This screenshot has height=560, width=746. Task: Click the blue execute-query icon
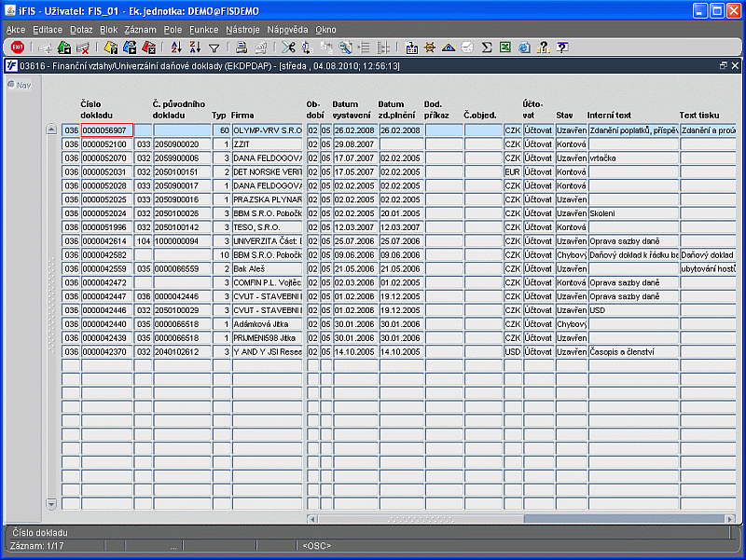(130, 48)
